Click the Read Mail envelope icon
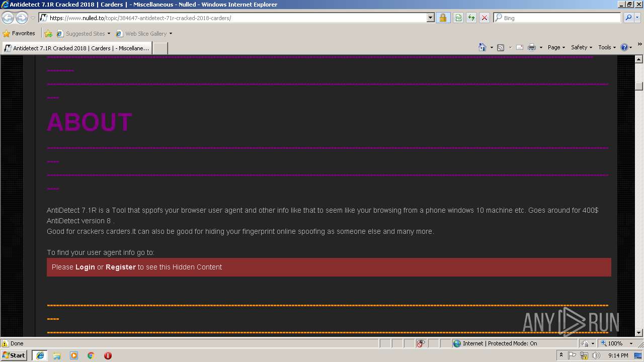The image size is (644, 362). 520,47
